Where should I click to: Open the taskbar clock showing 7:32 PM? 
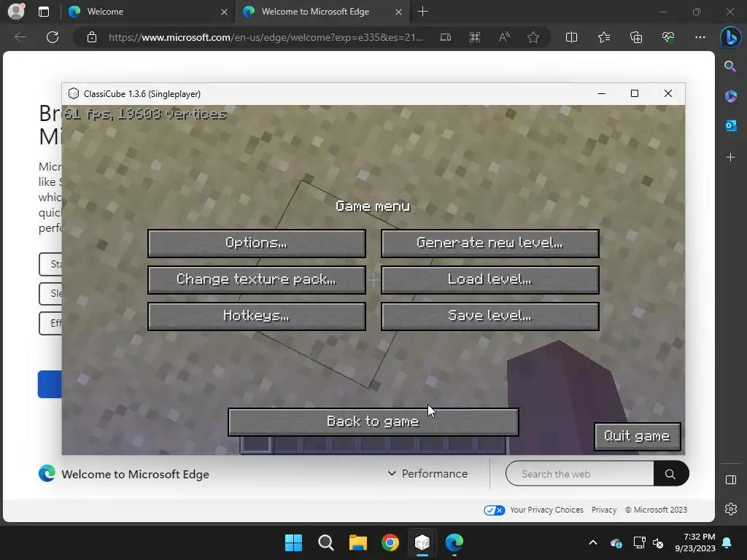pos(695,542)
